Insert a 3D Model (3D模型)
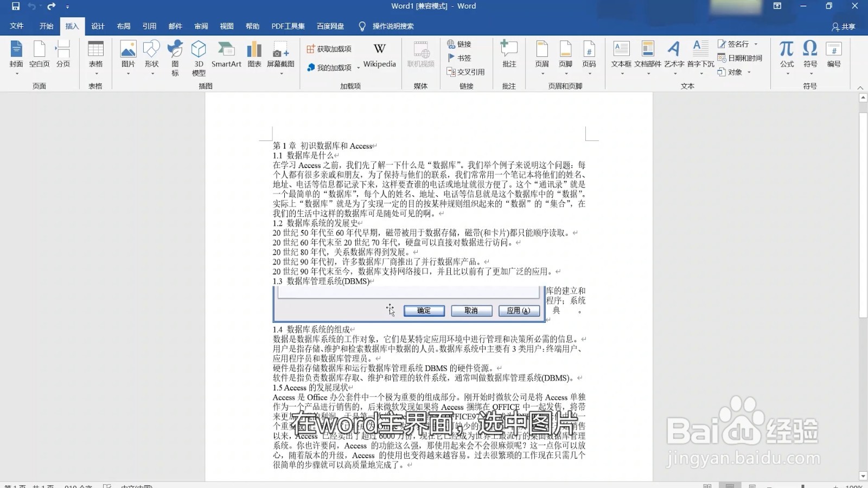Viewport: 868px width, 488px height. (199, 57)
